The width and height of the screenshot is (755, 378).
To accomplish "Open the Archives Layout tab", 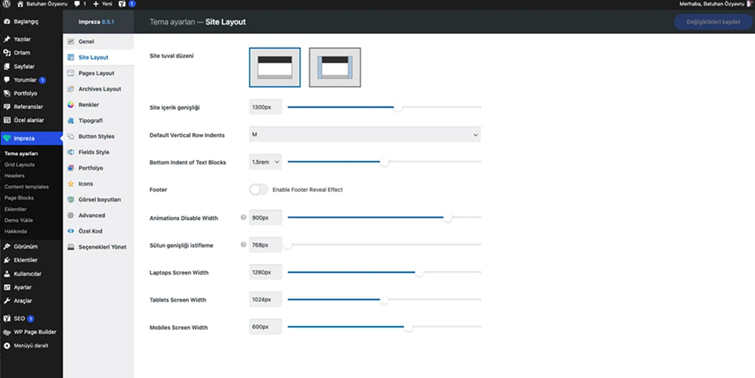I will [98, 89].
